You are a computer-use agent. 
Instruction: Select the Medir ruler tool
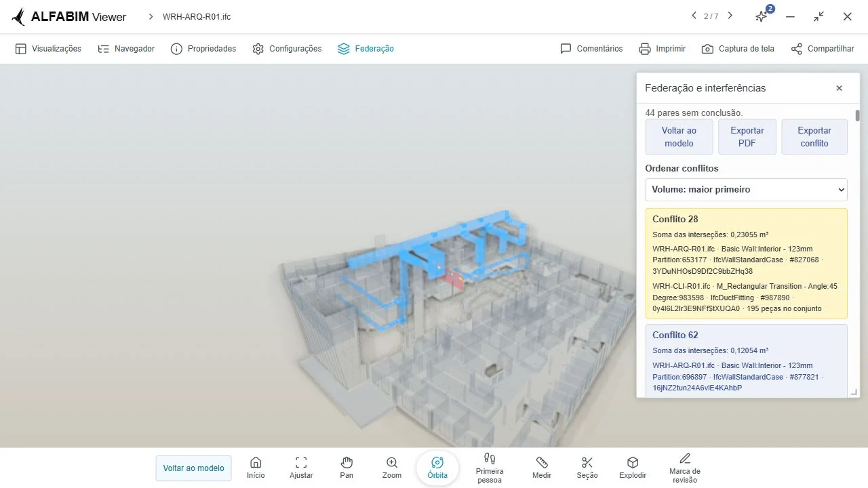(542, 468)
